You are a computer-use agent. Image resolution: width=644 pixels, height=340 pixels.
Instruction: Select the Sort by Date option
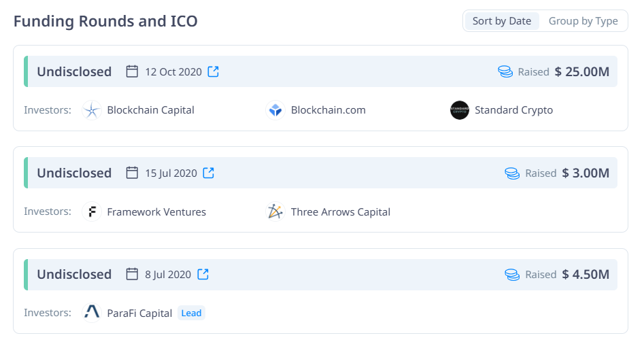tap(502, 21)
